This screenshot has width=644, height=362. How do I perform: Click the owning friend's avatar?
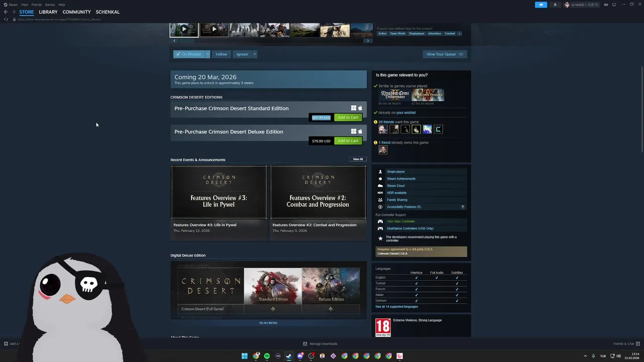pos(383,150)
